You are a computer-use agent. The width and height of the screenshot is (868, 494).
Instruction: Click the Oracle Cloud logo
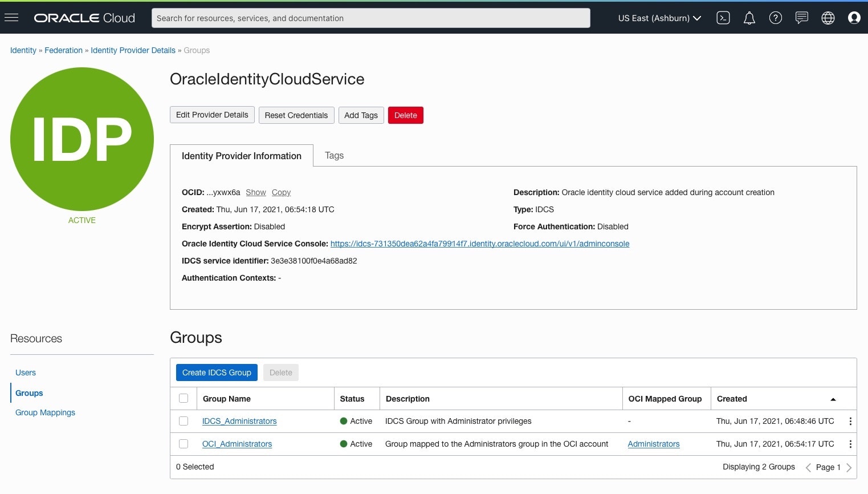pyautogui.click(x=84, y=18)
